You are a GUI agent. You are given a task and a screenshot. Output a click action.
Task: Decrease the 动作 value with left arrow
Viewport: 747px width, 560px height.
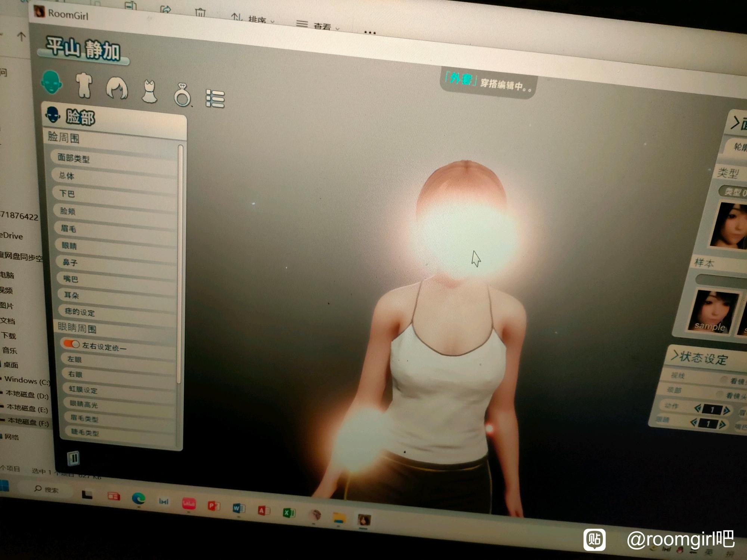coord(698,408)
